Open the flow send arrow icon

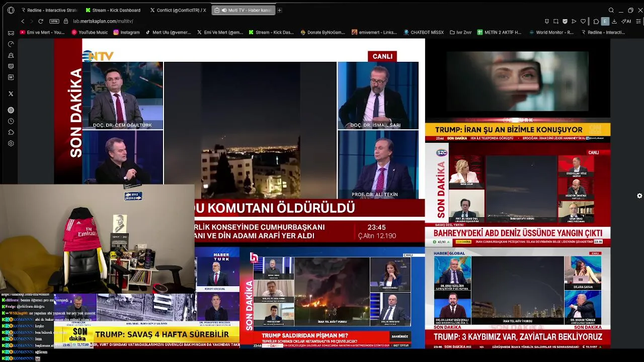tap(574, 21)
